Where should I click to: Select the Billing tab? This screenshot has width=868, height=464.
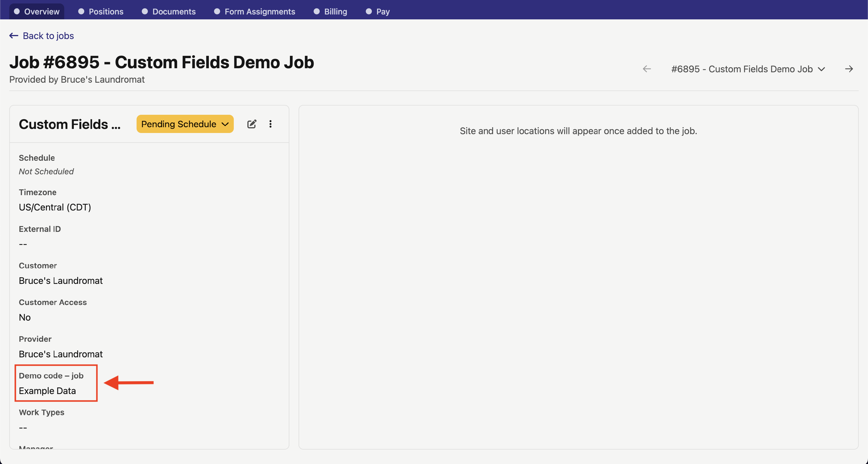[330, 12]
